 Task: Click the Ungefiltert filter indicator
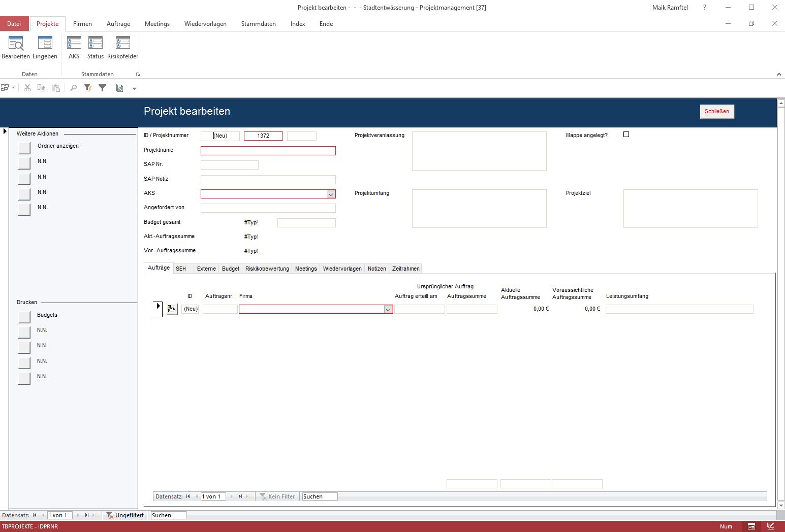[x=125, y=515]
